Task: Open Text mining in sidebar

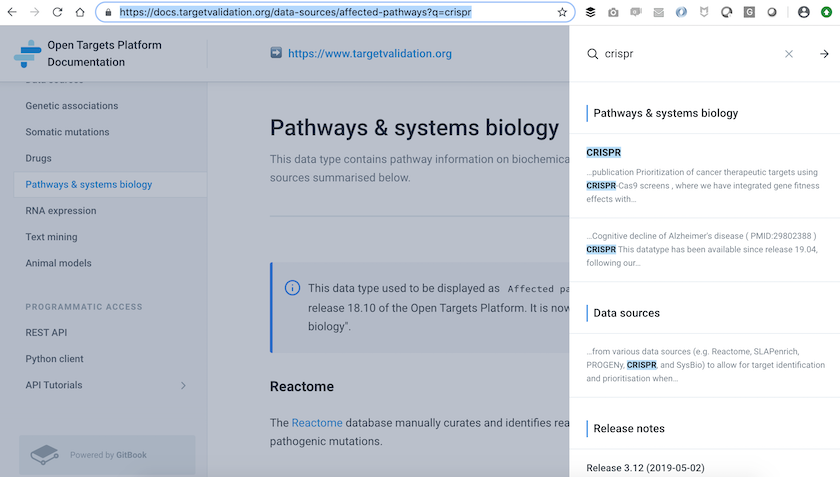Action: 51,237
